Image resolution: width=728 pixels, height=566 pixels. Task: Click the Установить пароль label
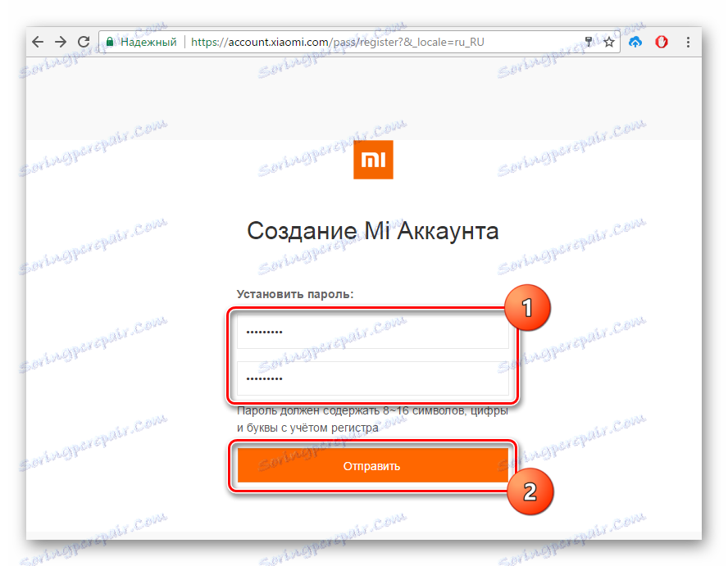pyautogui.click(x=295, y=294)
